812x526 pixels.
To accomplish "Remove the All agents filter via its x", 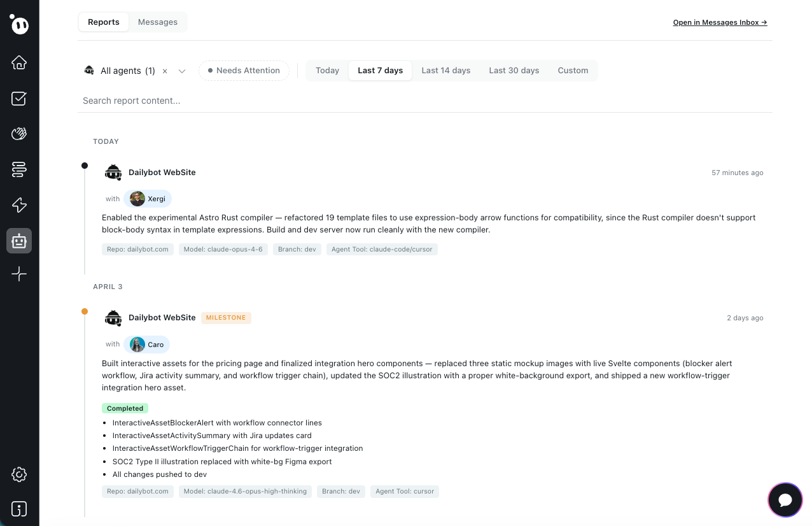I will 165,71.
